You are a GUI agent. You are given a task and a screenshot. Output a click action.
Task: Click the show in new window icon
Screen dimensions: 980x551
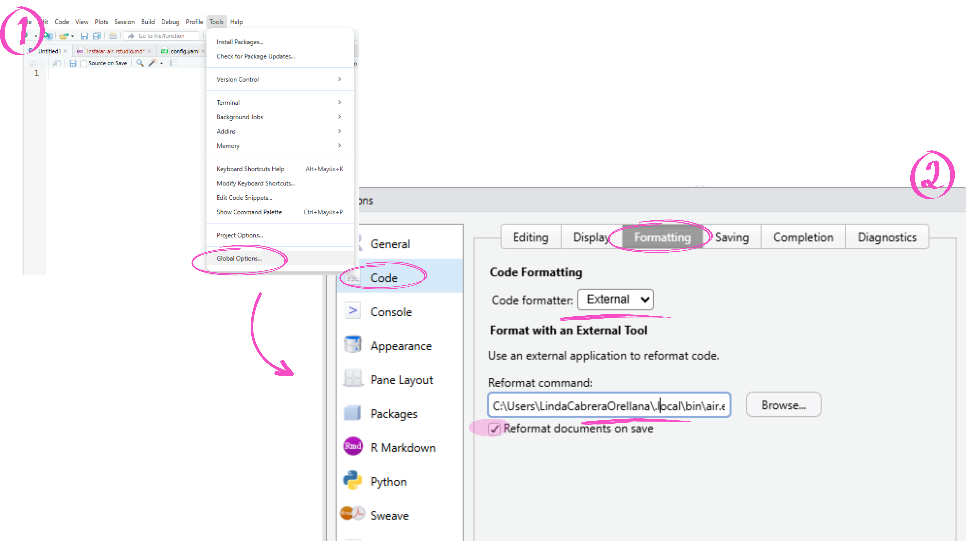(57, 63)
